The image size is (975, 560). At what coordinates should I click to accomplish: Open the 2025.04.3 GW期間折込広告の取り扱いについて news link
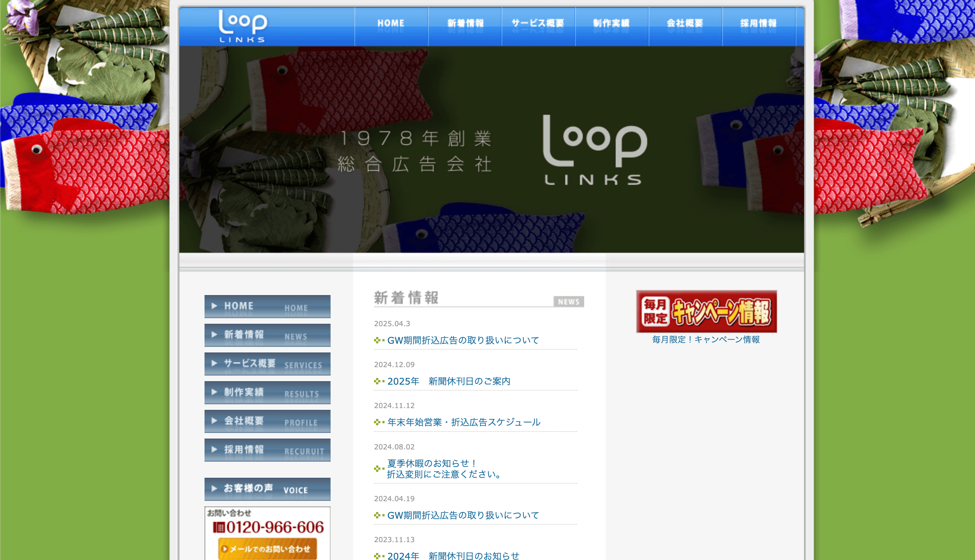point(463,340)
